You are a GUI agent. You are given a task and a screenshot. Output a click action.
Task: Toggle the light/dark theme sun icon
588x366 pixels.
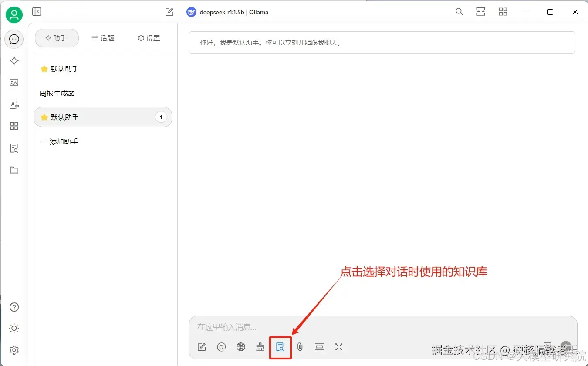pos(14,329)
